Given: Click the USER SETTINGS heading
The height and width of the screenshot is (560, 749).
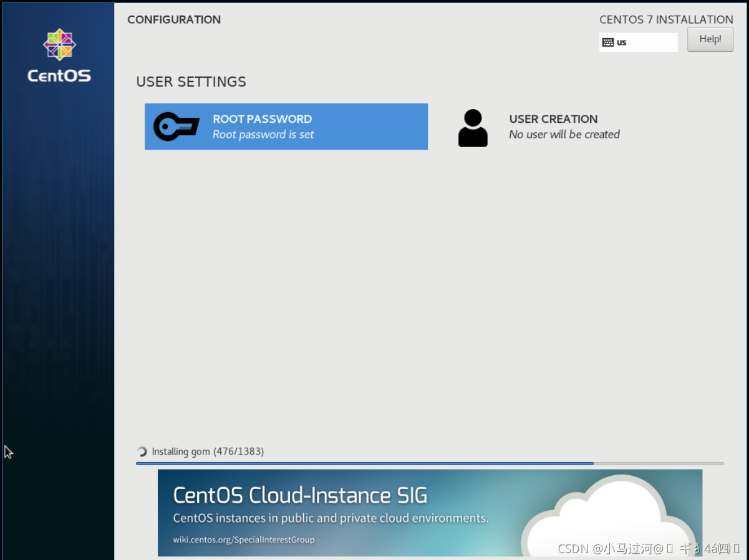Looking at the screenshot, I should coord(191,82).
